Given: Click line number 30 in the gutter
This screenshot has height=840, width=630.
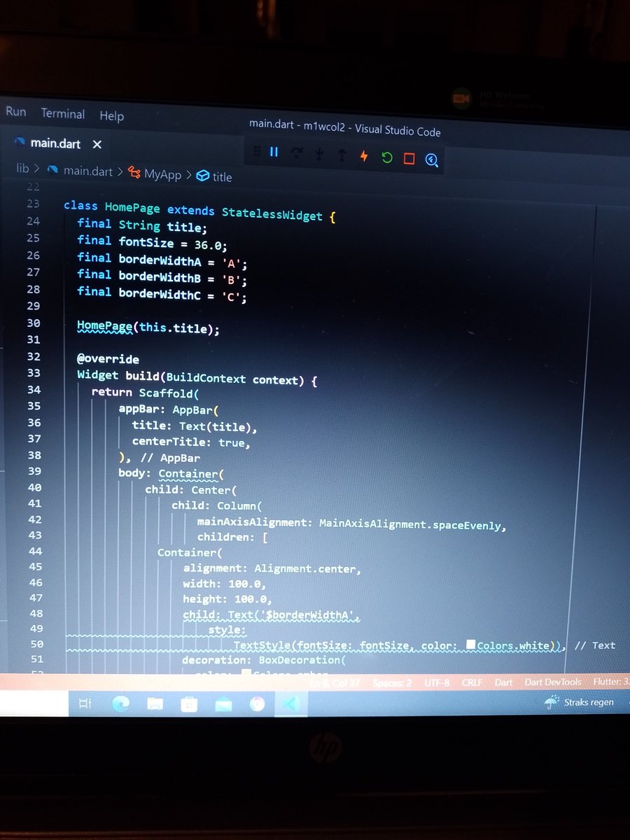Looking at the screenshot, I should point(34,323).
